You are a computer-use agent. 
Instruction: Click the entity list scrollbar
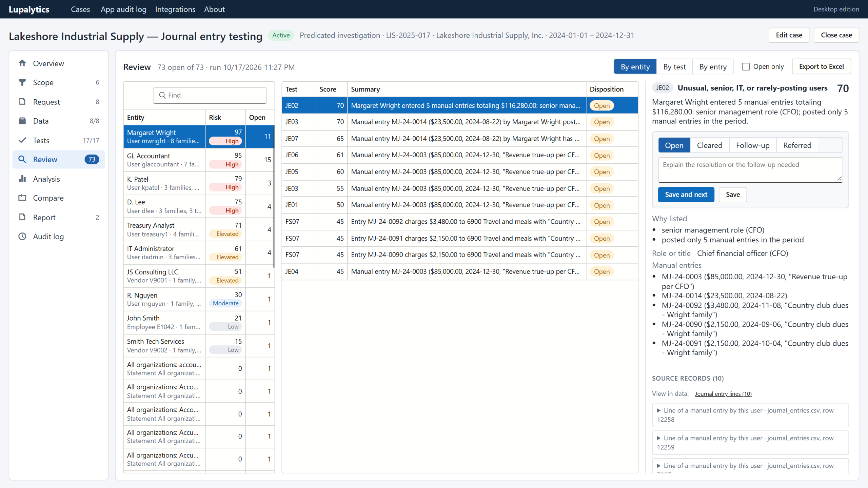(x=273, y=197)
